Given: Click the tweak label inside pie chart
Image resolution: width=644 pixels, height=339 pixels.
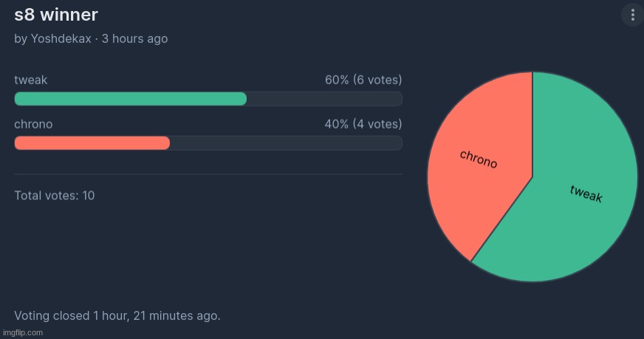Looking at the screenshot, I should [586, 194].
